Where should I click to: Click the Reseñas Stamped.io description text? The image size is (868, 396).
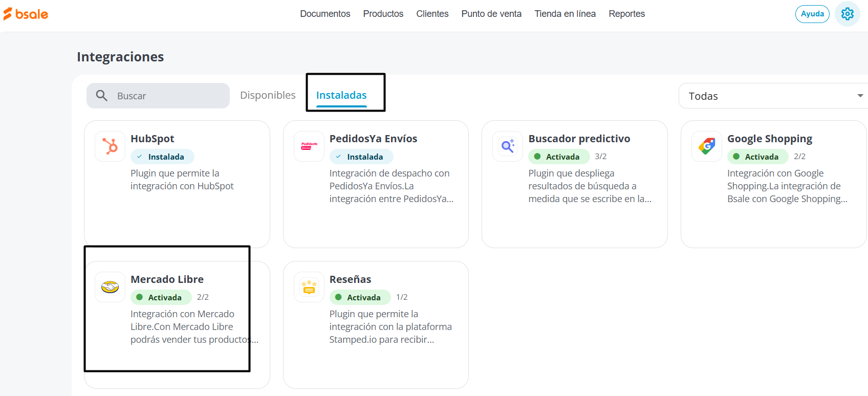pos(390,327)
